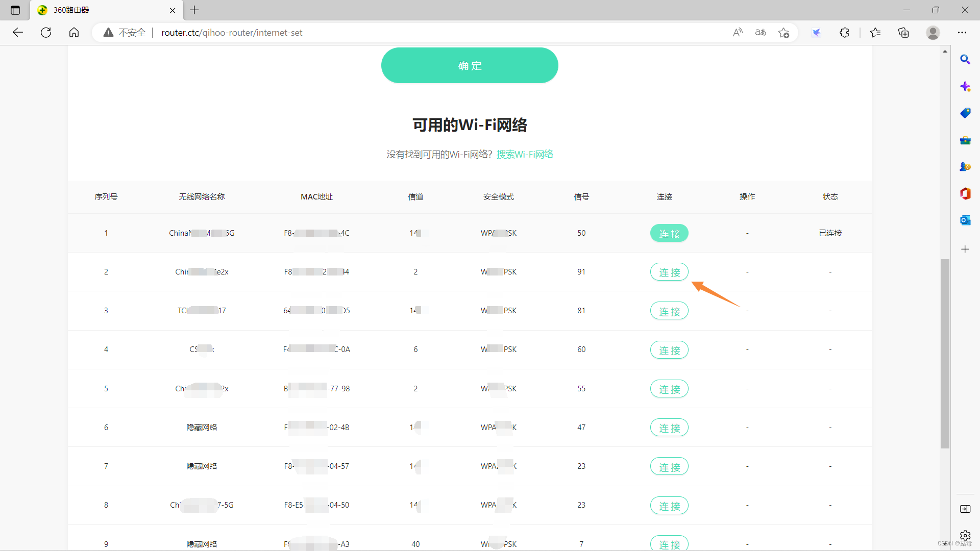Click the green 确定 button

(x=470, y=65)
